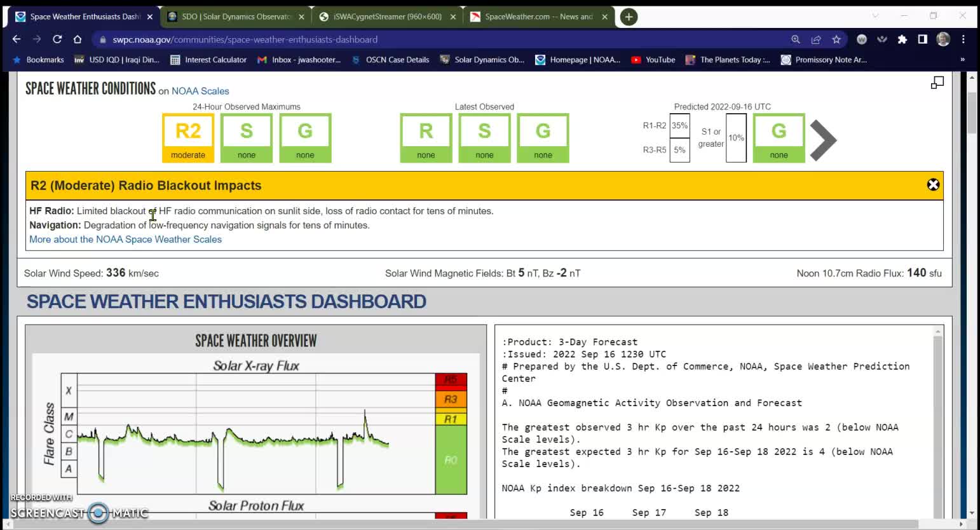Select the 24-hour maximum G none box

pos(305,138)
